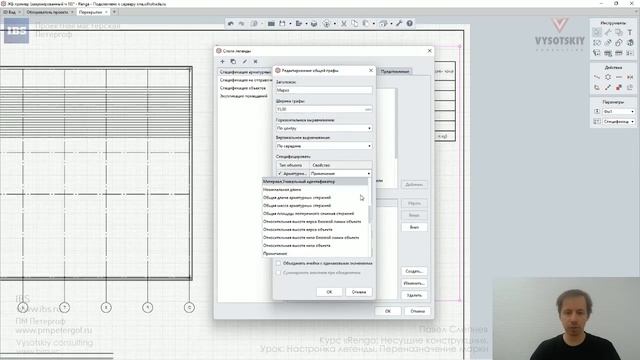The width and height of the screenshot is (640, 360).
Task: Switch to Обозреватель проекта tab
Action: 49,12
